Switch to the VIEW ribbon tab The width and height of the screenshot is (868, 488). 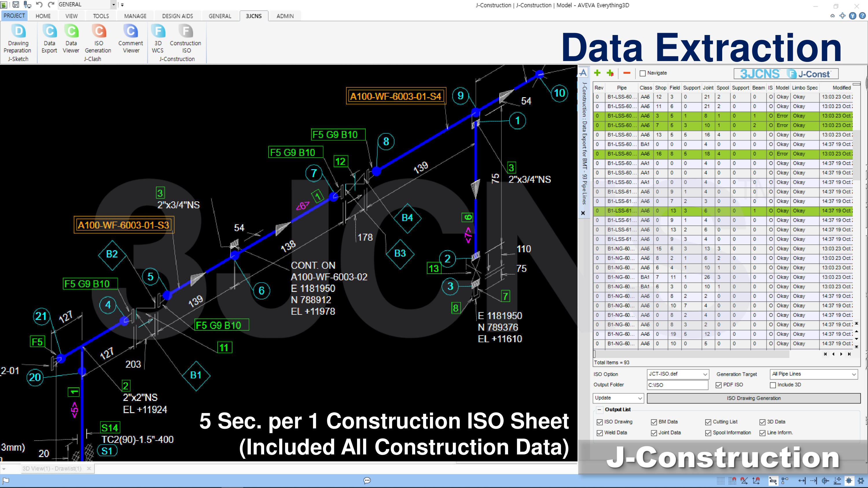tap(71, 16)
